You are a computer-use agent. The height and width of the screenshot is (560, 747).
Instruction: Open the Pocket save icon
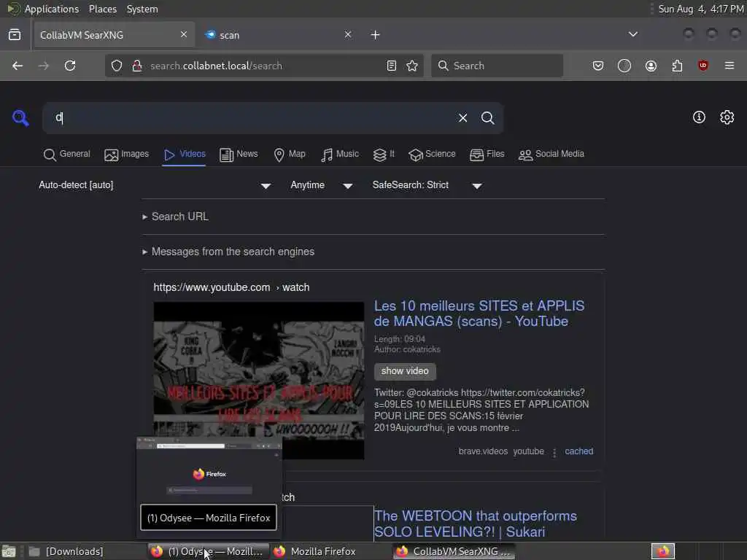[598, 66]
